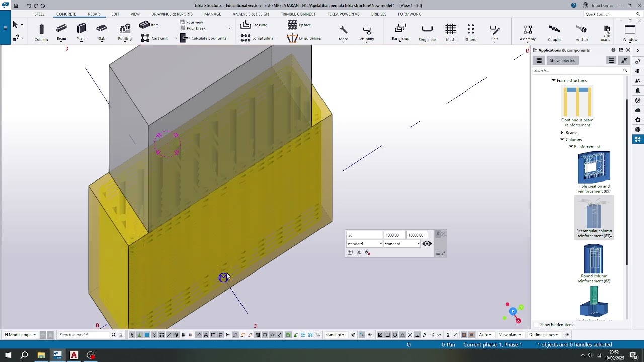Open second standard dropdown in view toolbar
The height and width of the screenshot is (362, 644).
[x=402, y=244]
